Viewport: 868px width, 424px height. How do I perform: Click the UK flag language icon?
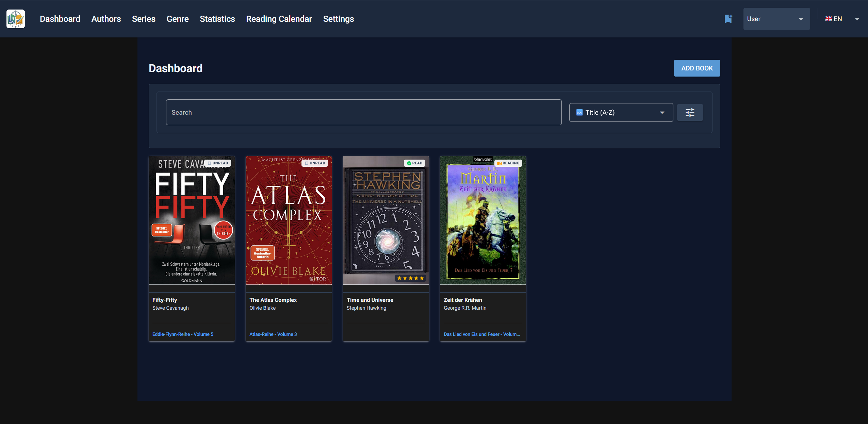click(829, 19)
